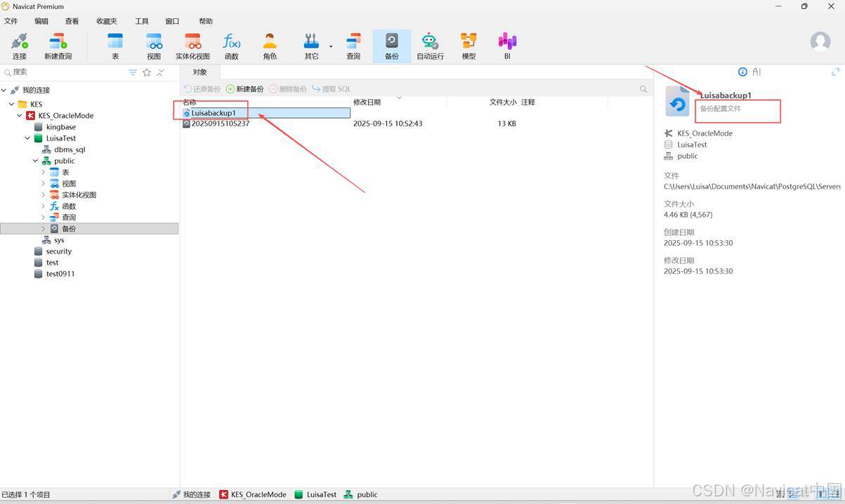
Task: Select dbms_sql schema in tree
Action: 70,150
